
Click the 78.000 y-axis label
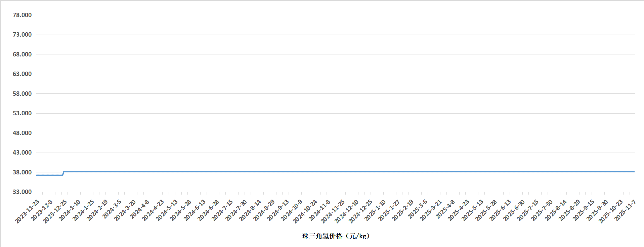pyautogui.click(x=22, y=15)
